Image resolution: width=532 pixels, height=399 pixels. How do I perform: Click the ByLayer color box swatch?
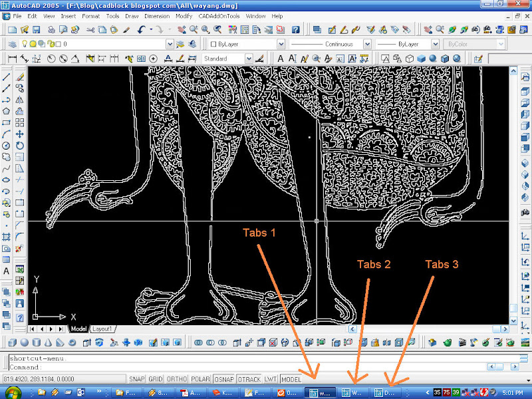click(x=213, y=44)
